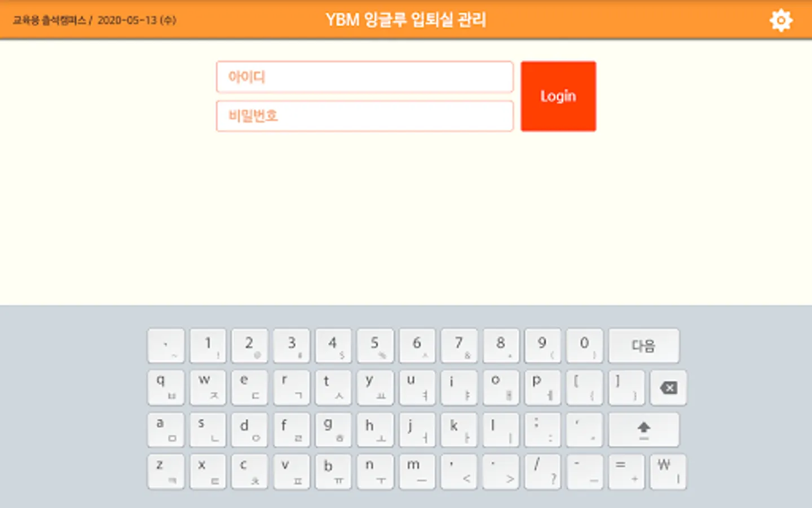Tap the right bracket ] key
812x508 pixels.
coord(626,388)
